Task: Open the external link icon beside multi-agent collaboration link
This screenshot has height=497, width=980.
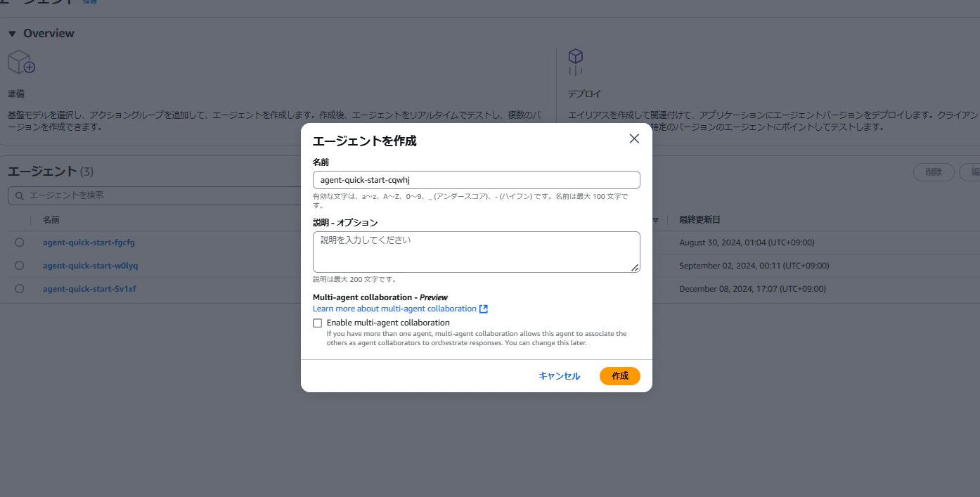Action: 483,308
